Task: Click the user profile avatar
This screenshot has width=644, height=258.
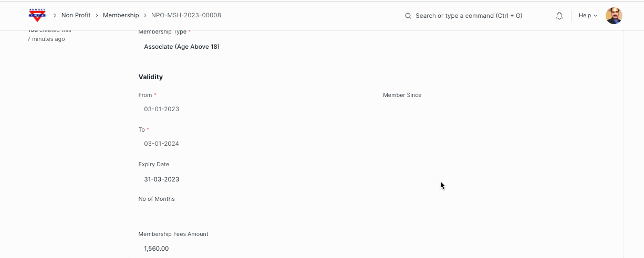Action: tap(614, 16)
